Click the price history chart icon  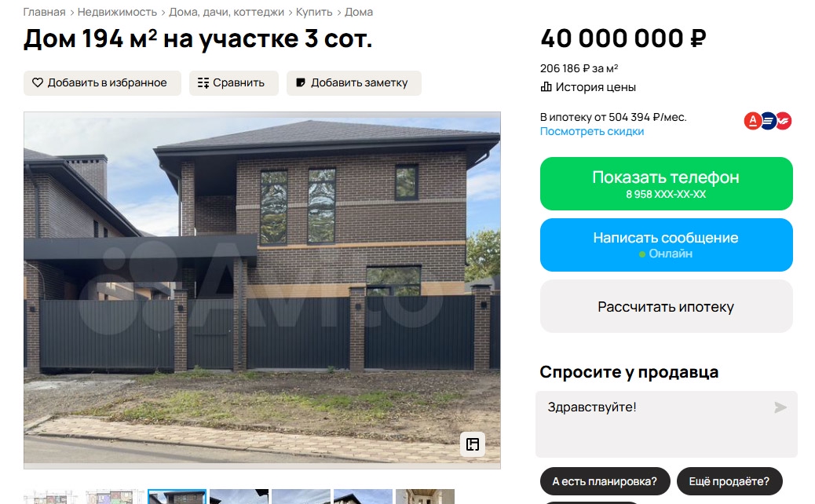point(546,87)
